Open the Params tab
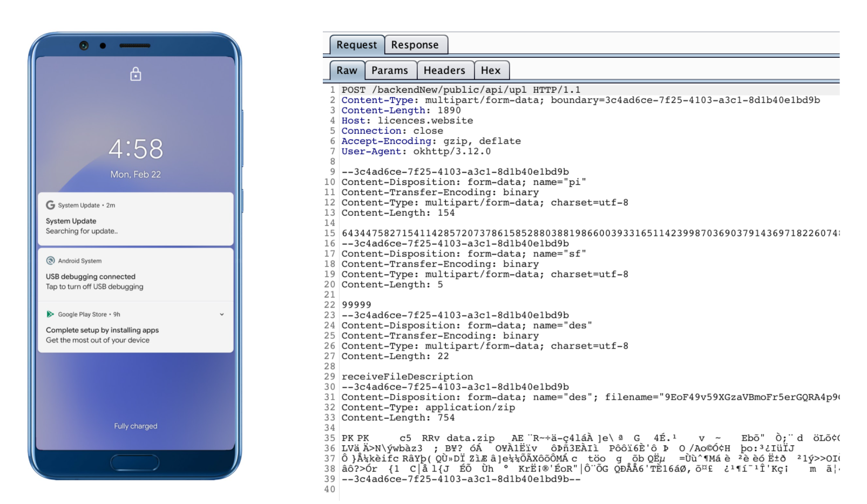 click(x=390, y=70)
